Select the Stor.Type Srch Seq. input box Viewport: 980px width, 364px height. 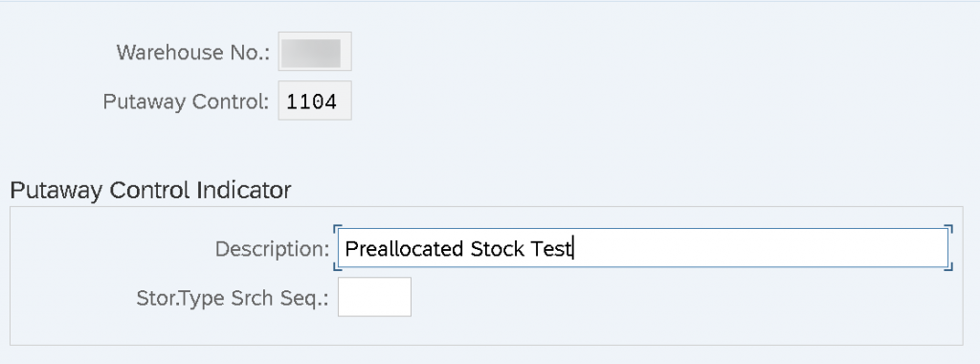(374, 297)
